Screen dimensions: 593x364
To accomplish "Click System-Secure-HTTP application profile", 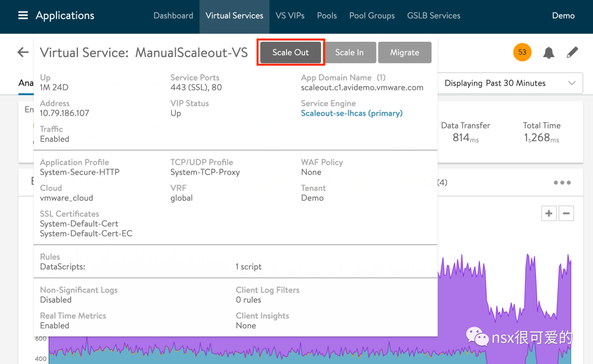I will 80,172.
